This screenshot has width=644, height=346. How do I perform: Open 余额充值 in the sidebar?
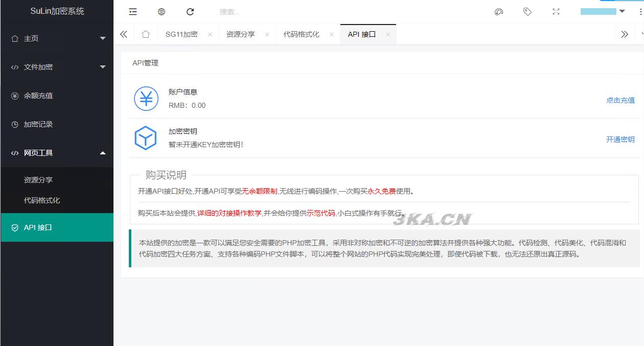click(x=38, y=96)
